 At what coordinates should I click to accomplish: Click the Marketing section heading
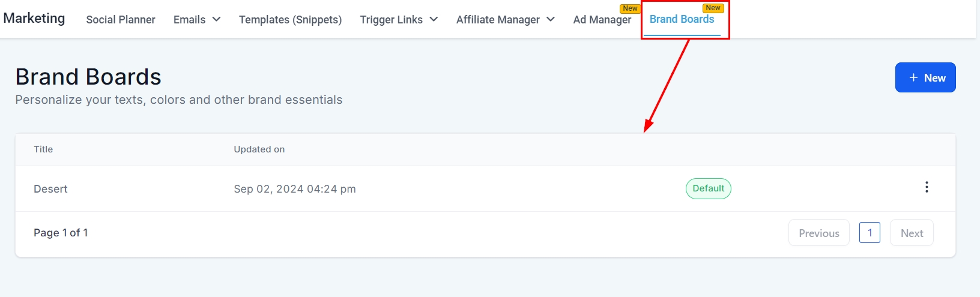[34, 18]
